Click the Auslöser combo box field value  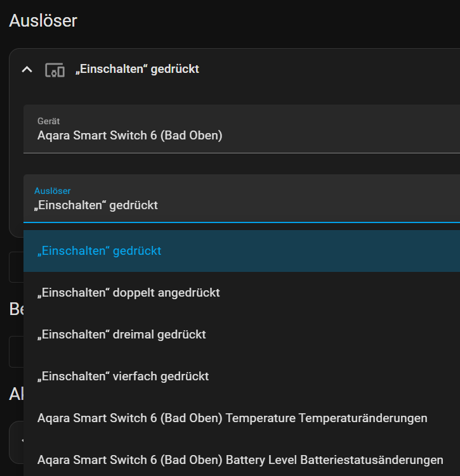(241, 205)
